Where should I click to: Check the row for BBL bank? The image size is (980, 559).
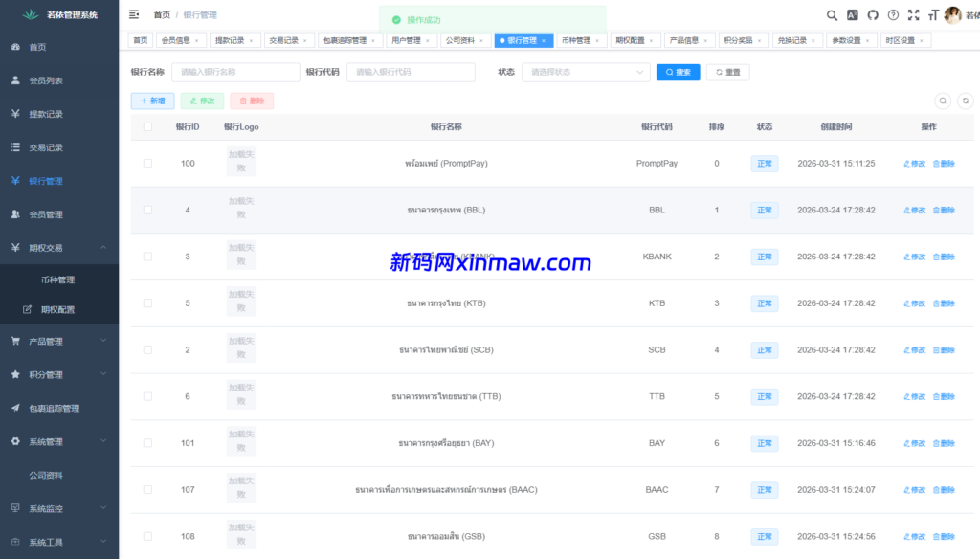click(147, 210)
